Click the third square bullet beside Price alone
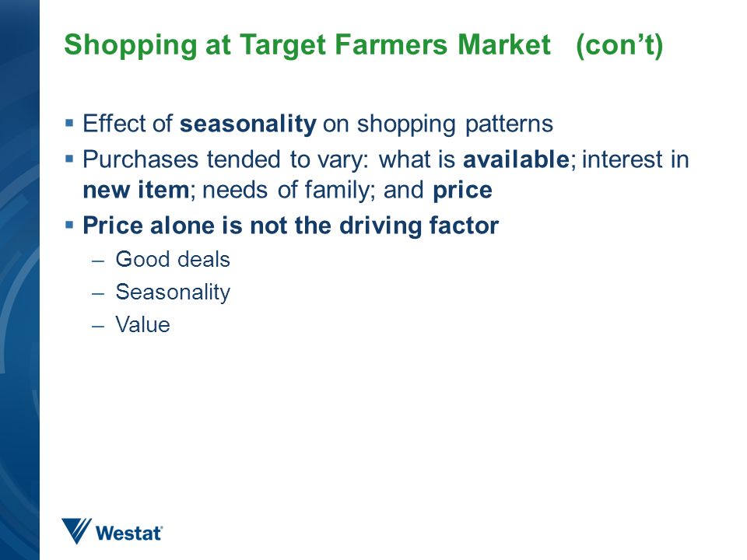This screenshot has height=560, width=747. (x=69, y=225)
